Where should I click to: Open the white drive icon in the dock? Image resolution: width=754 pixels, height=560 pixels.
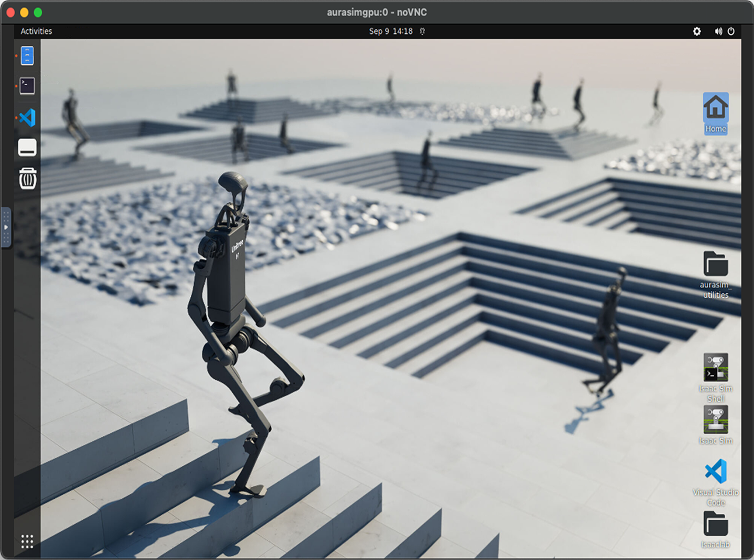coord(27,148)
